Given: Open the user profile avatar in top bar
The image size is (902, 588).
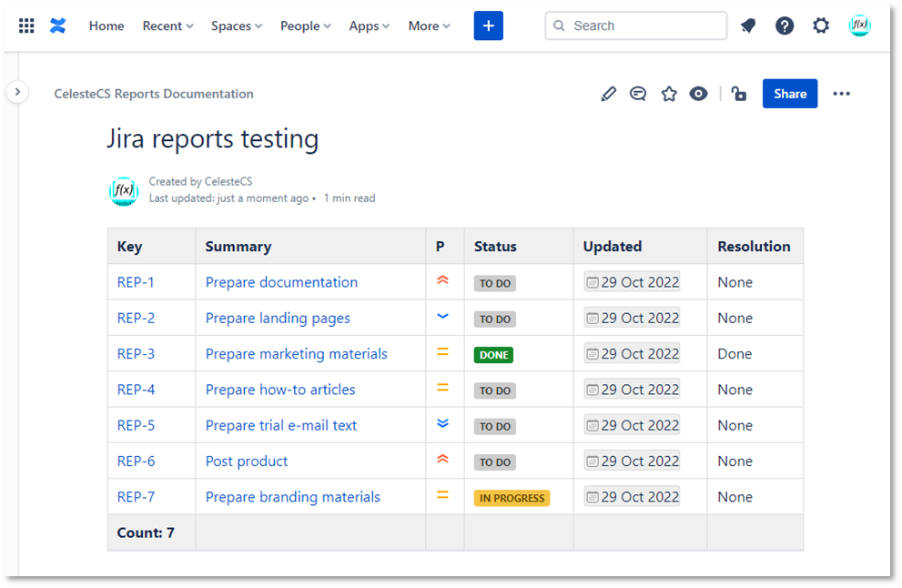Looking at the screenshot, I should (x=859, y=25).
